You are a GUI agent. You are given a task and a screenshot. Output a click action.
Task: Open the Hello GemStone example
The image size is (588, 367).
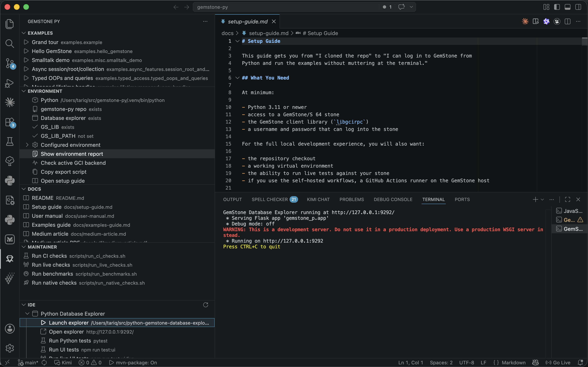(x=117, y=51)
